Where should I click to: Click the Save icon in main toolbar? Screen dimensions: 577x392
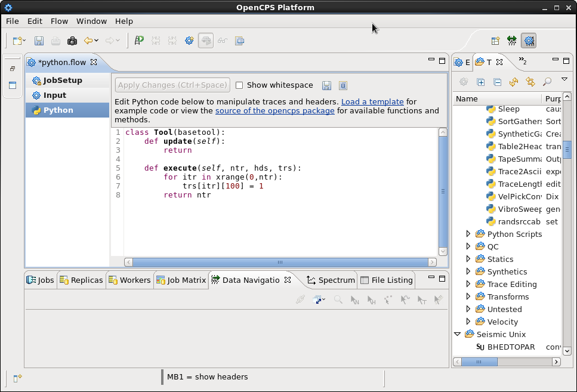39,41
